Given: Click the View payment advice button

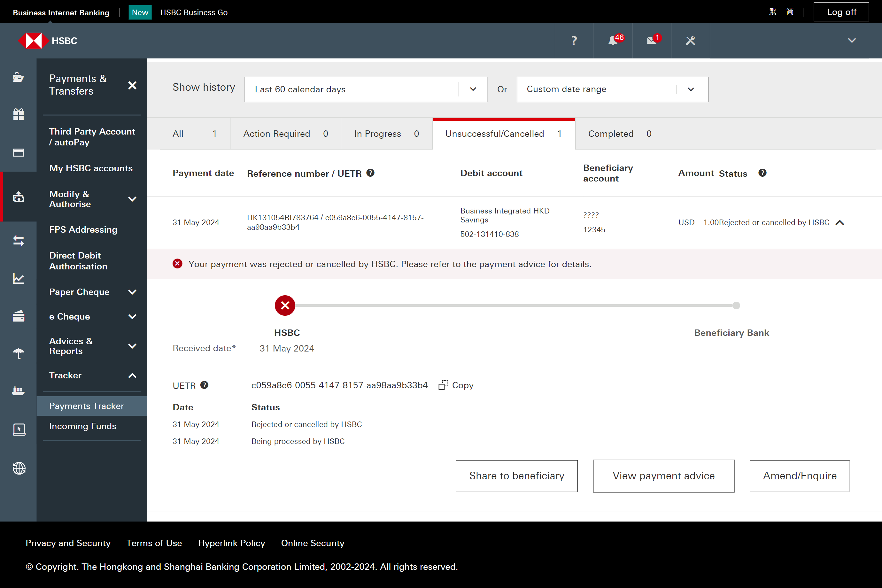Looking at the screenshot, I should coord(663,476).
